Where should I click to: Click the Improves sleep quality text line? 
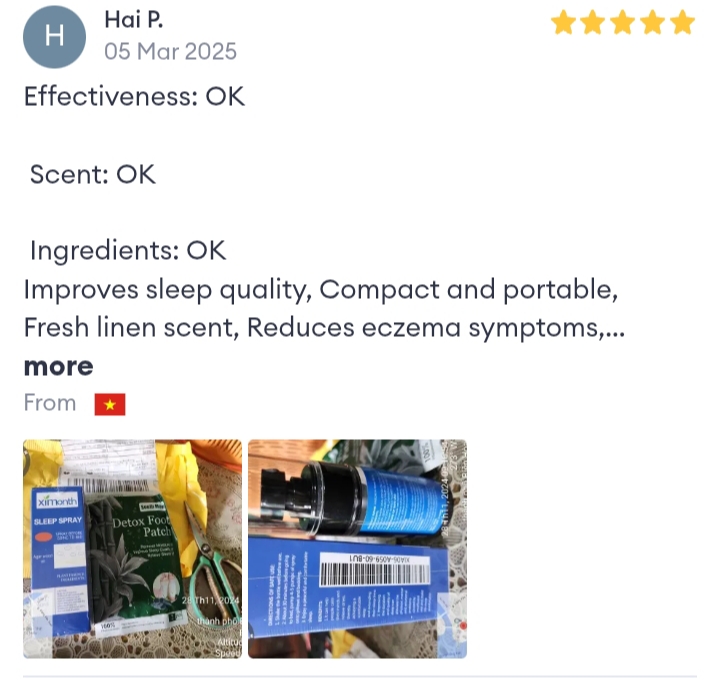(321, 290)
